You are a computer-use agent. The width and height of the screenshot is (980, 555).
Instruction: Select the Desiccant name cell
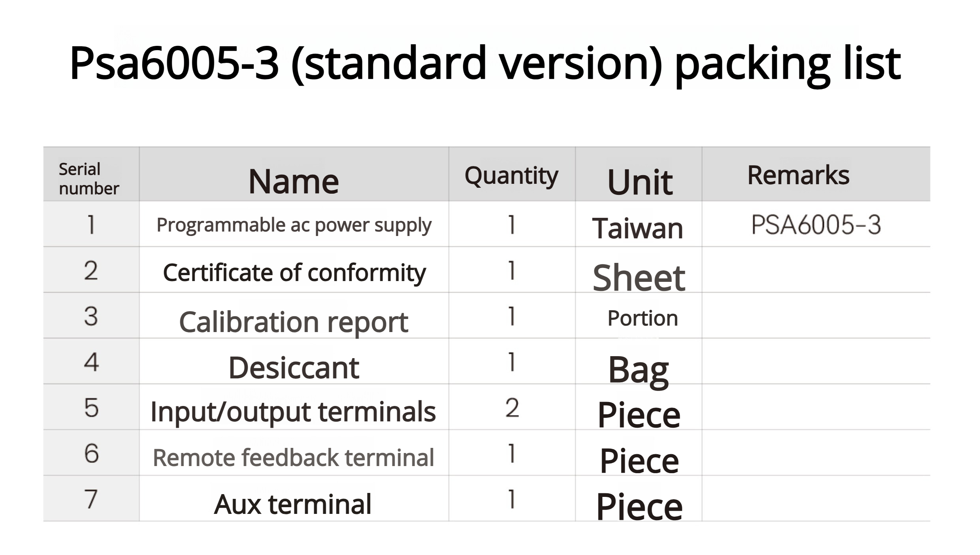point(294,368)
